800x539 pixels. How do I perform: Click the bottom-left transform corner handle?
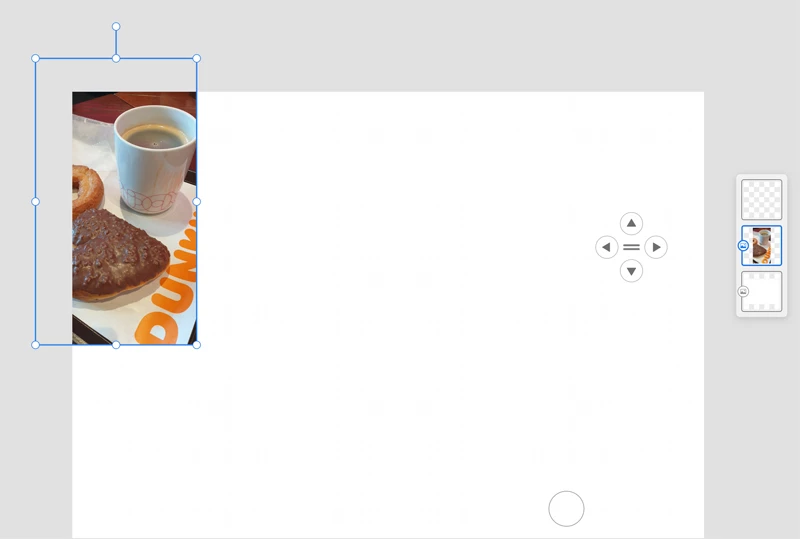36,345
